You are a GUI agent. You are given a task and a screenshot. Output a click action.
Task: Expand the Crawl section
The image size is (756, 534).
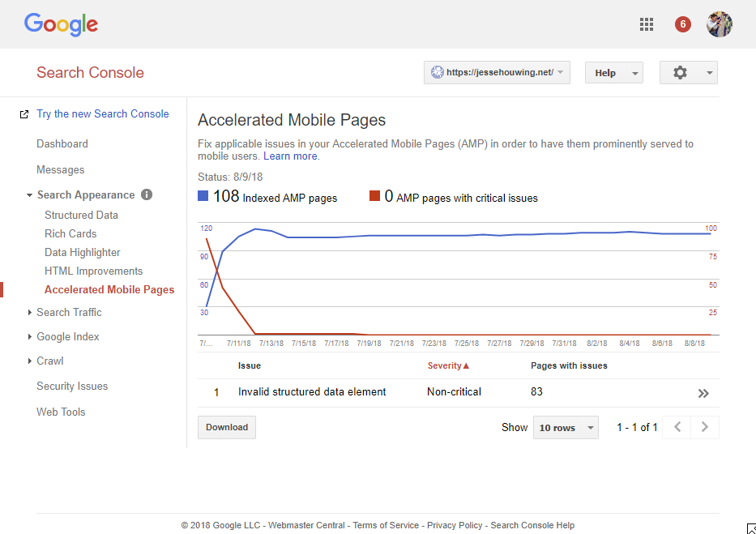pos(30,361)
